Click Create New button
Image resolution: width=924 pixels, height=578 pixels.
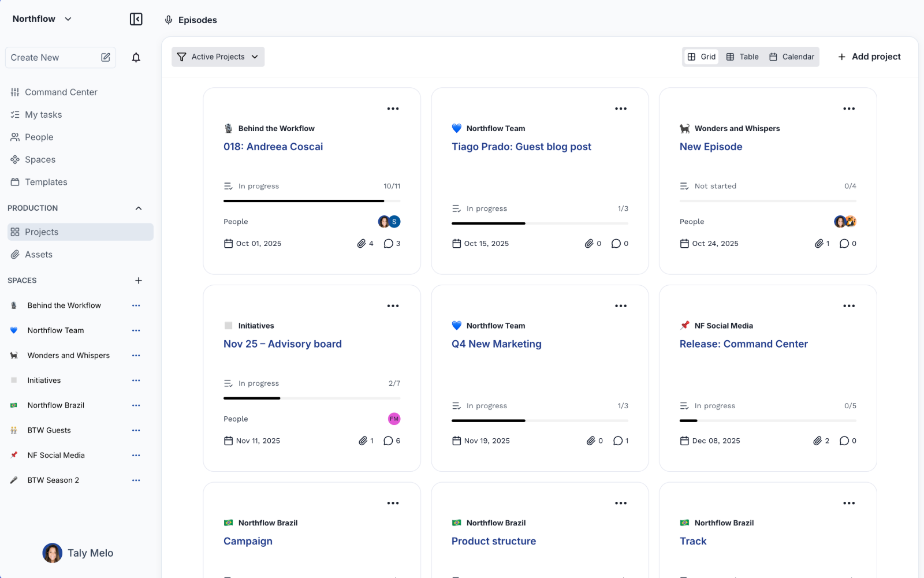(x=61, y=58)
